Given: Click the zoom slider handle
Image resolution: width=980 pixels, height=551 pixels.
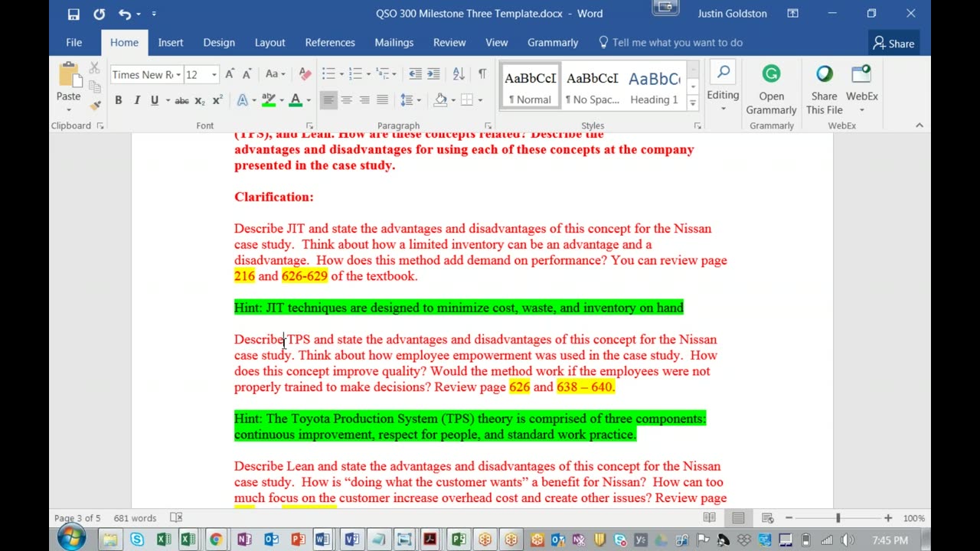Looking at the screenshot, I should point(838,518).
